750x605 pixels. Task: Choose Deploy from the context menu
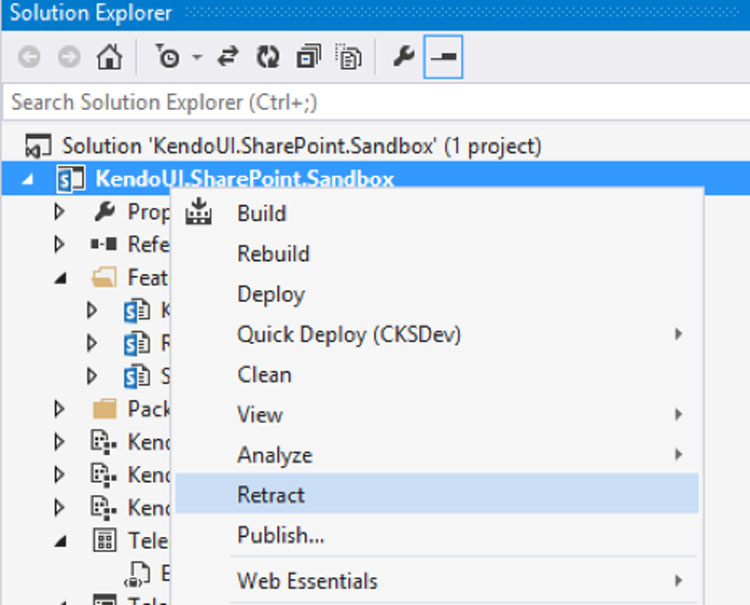(437, 294)
